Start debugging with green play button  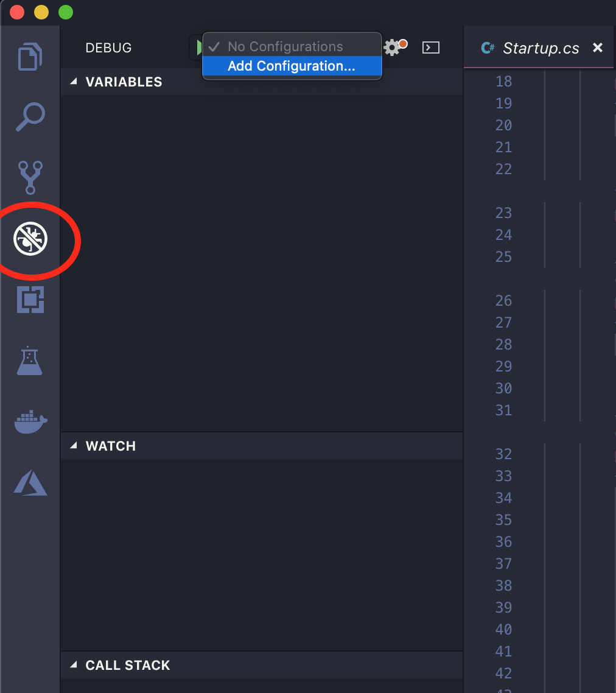tap(199, 47)
